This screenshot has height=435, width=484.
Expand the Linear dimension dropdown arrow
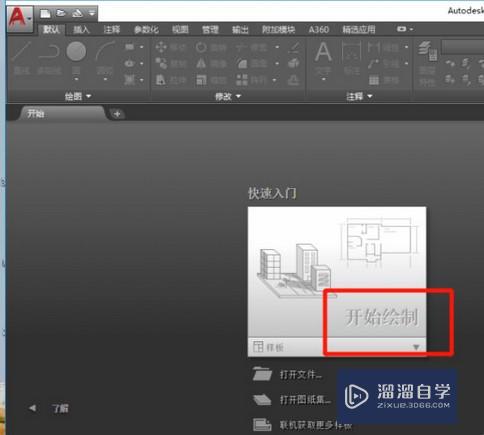pyautogui.click(x=406, y=47)
